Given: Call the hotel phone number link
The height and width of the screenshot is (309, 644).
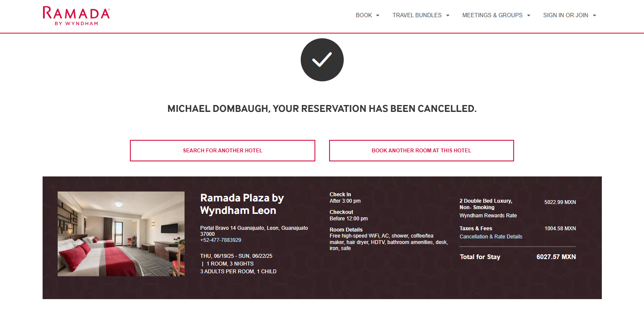Looking at the screenshot, I should [x=220, y=240].
